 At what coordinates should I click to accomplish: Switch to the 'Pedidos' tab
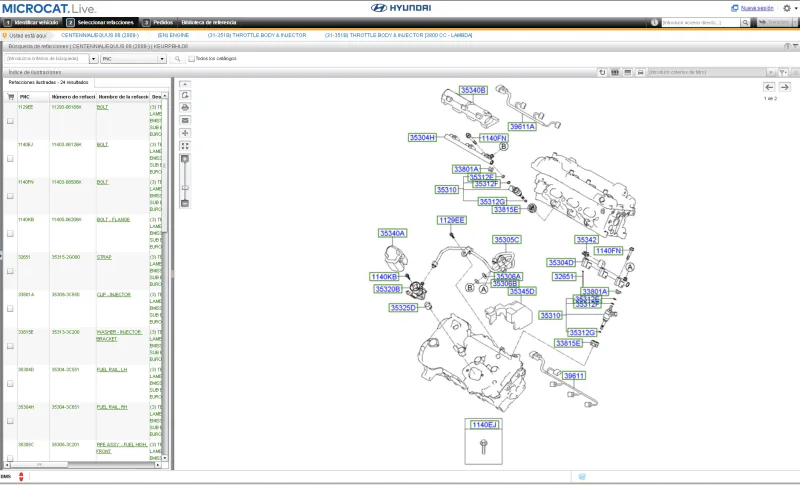click(x=160, y=22)
